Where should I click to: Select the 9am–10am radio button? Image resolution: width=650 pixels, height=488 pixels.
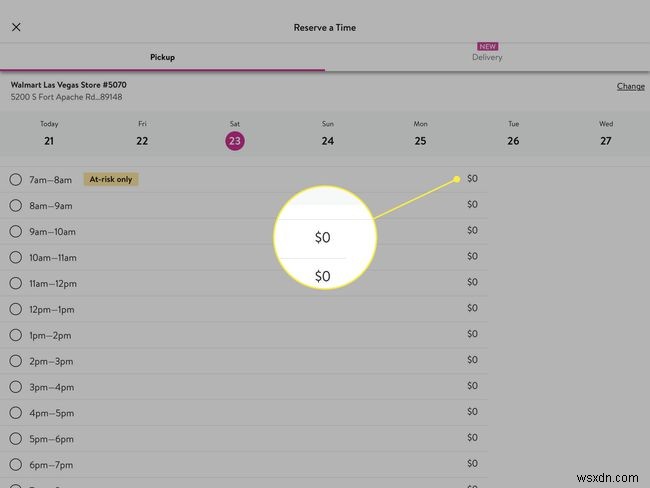(16, 231)
